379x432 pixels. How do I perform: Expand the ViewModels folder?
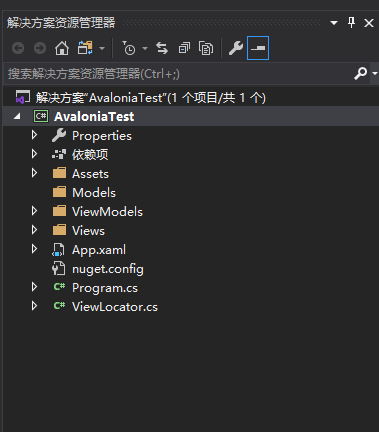pyautogui.click(x=34, y=211)
